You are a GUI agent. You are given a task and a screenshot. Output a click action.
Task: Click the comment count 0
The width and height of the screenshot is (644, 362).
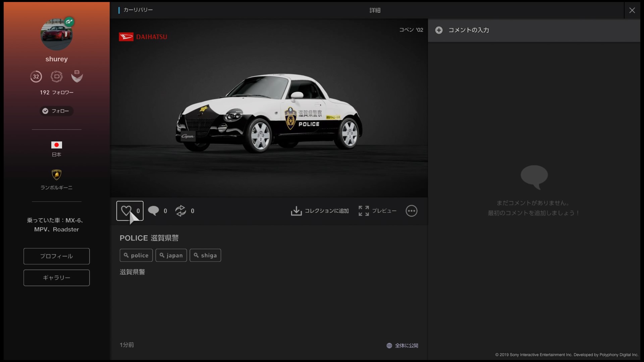(x=165, y=211)
